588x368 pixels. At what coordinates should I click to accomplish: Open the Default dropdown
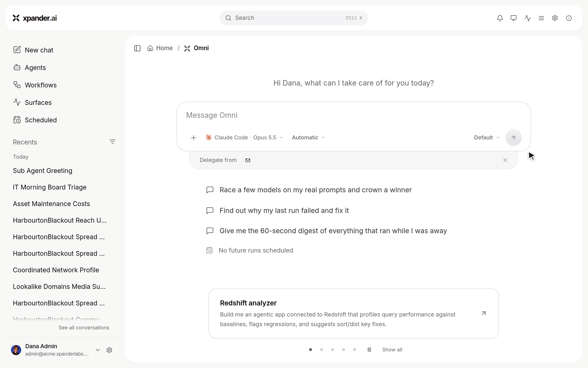click(x=487, y=138)
